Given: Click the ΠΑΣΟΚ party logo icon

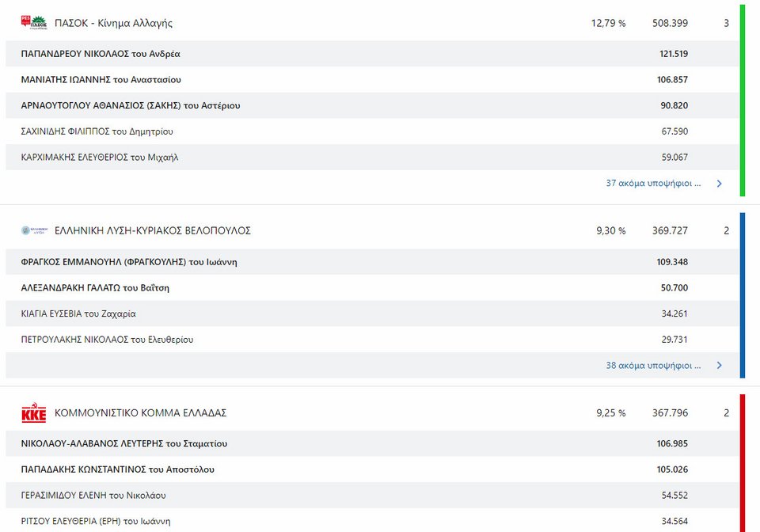Looking at the screenshot, I should pos(34,22).
